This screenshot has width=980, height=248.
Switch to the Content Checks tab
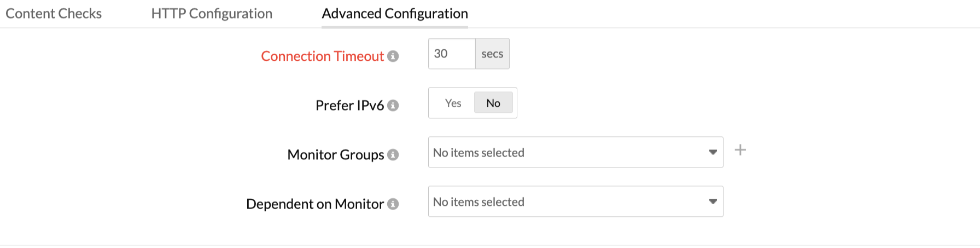tap(54, 14)
